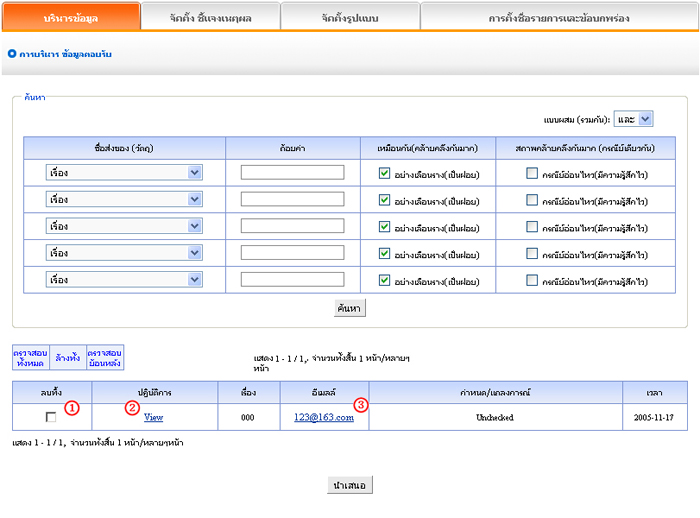Click the ตรวจสอบทั้งหมด check all button
The image size is (700, 518).
pos(30,358)
